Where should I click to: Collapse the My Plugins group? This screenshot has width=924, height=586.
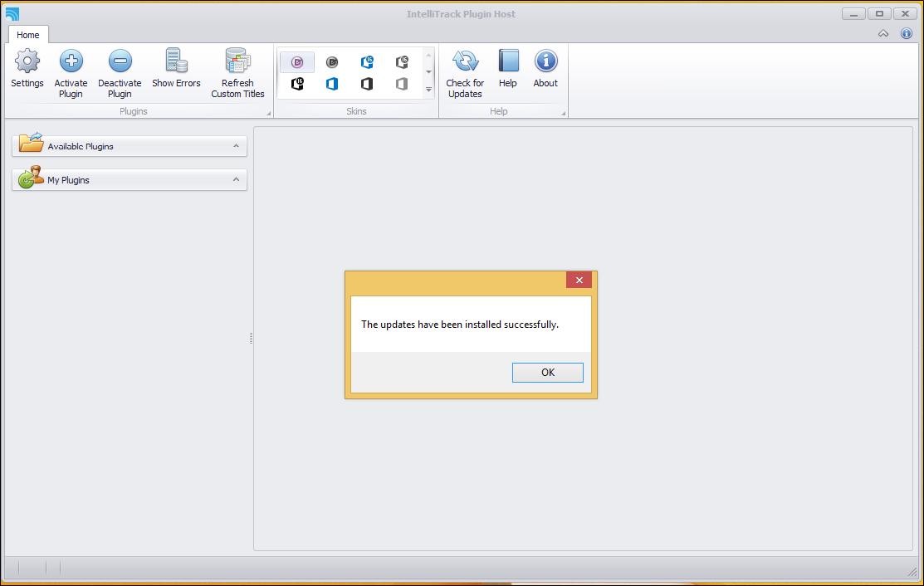point(236,179)
